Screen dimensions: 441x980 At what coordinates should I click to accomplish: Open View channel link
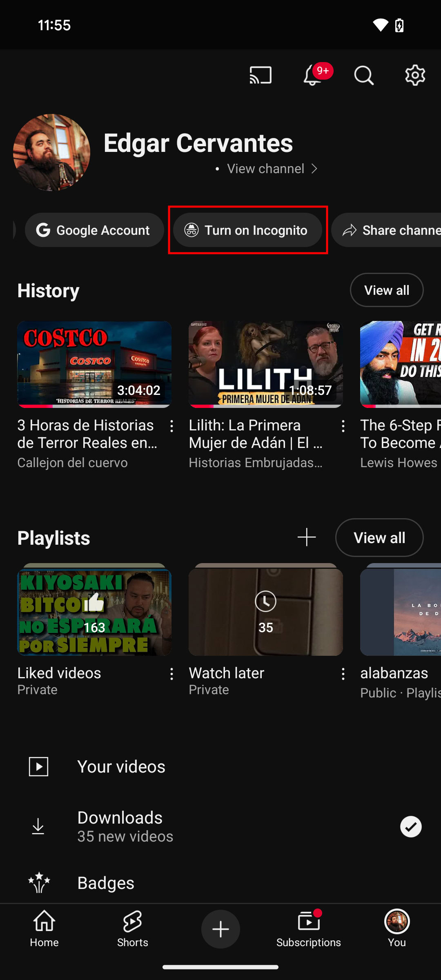coord(266,169)
